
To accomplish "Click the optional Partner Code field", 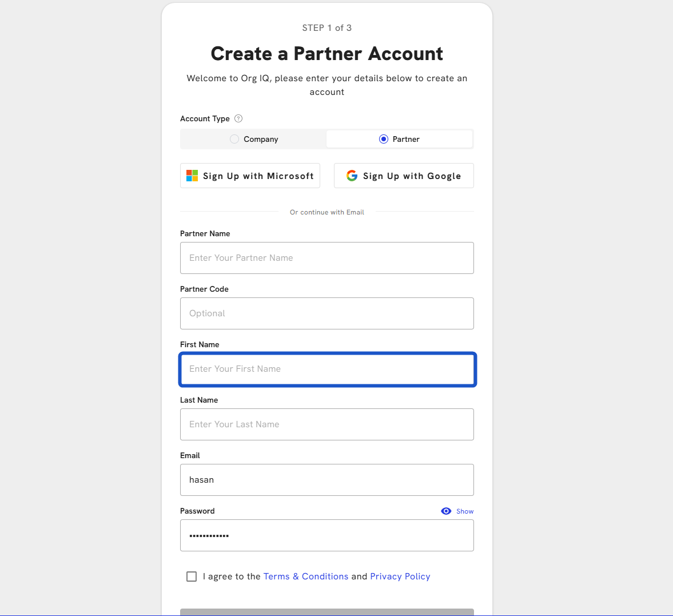I will 326,313.
